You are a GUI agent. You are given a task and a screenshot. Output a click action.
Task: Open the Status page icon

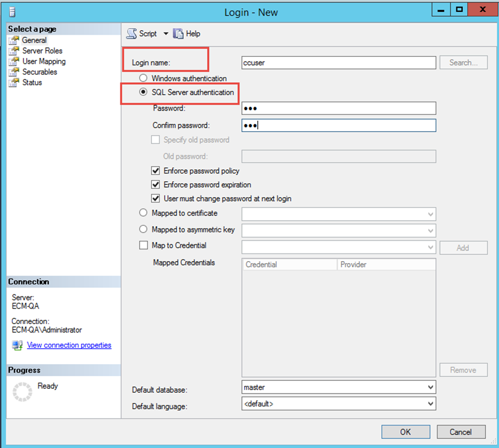click(14, 82)
